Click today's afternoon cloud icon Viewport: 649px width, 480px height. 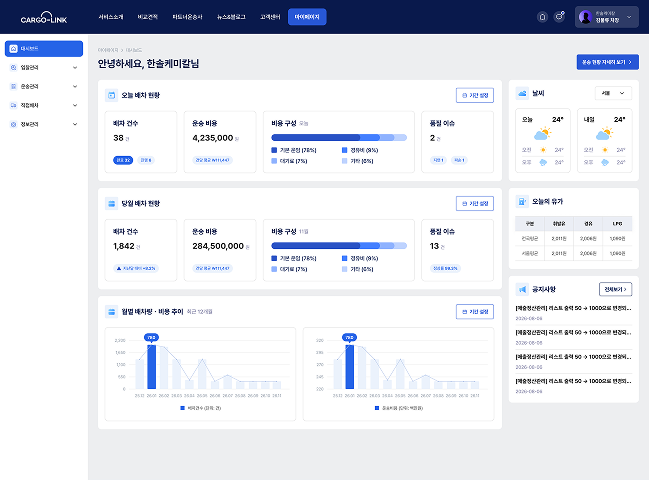pyautogui.click(x=543, y=162)
